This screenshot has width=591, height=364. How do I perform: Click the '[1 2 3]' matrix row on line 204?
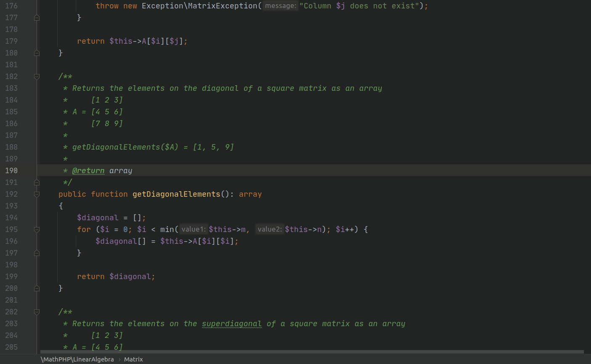(x=107, y=335)
